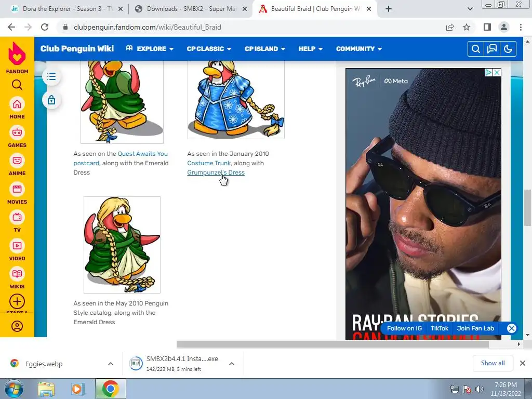Go to Fandom Home icon
The width and height of the screenshot is (532, 399).
17,104
